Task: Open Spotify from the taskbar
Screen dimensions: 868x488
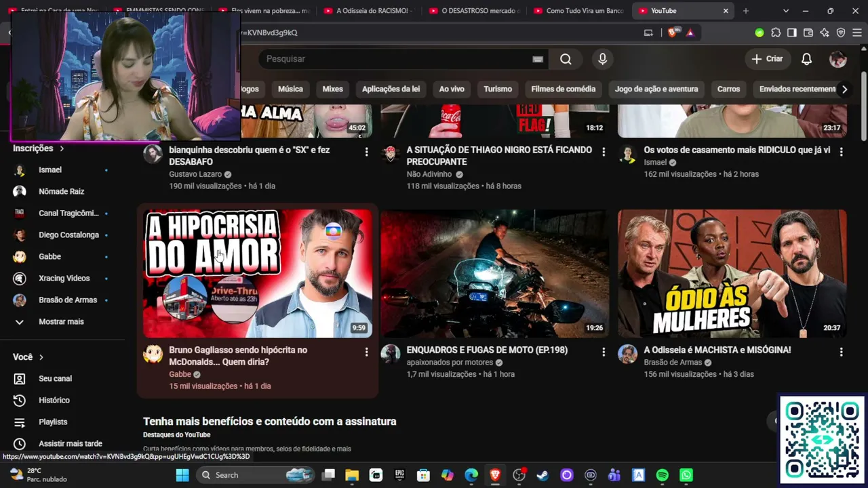Action: (x=663, y=475)
